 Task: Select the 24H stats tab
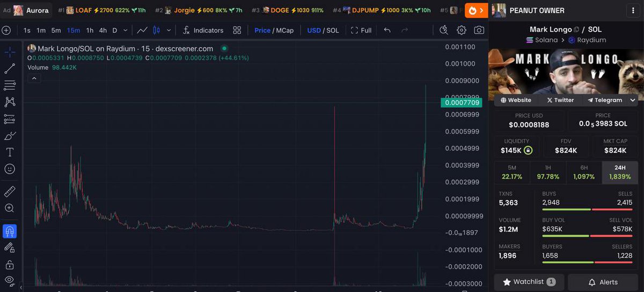tap(620, 172)
